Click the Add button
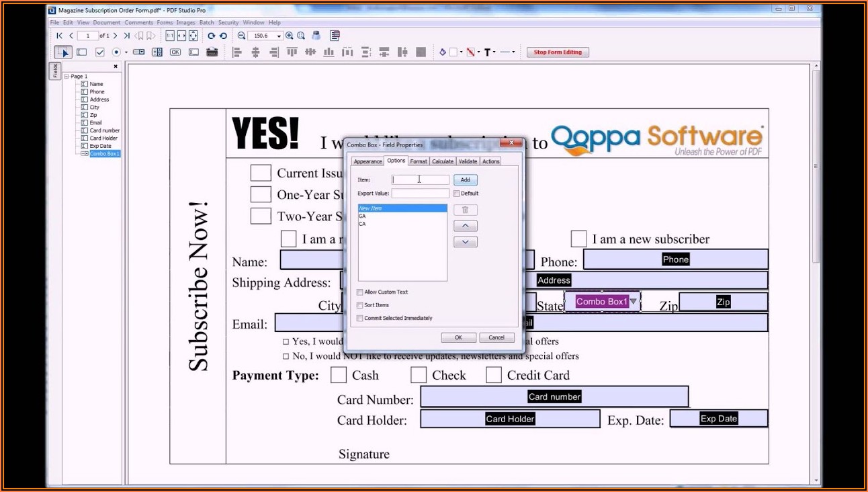Viewport: 868px width, 492px height. pyautogui.click(x=465, y=180)
